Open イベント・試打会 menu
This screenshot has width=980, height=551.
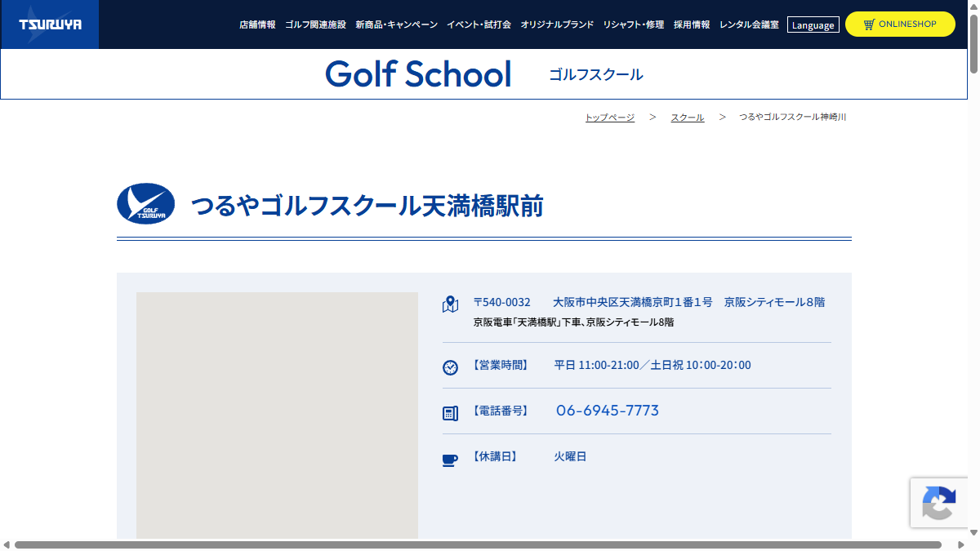[479, 24]
